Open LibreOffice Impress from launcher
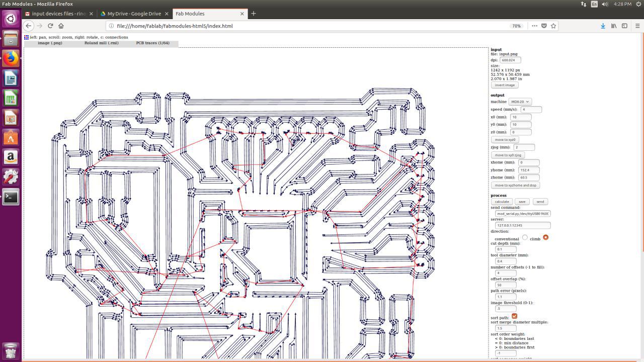This screenshot has width=644, height=362. point(11,118)
